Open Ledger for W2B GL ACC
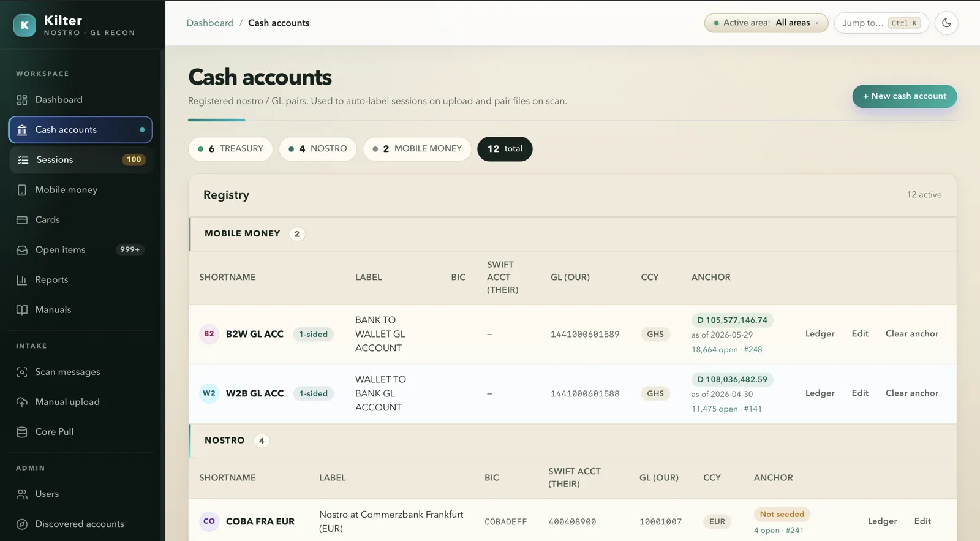 (x=820, y=393)
